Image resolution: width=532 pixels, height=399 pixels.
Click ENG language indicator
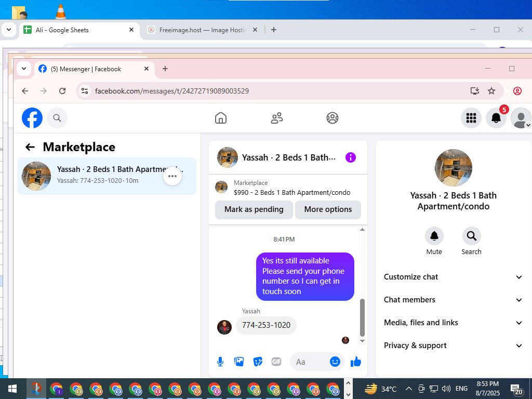461,389
